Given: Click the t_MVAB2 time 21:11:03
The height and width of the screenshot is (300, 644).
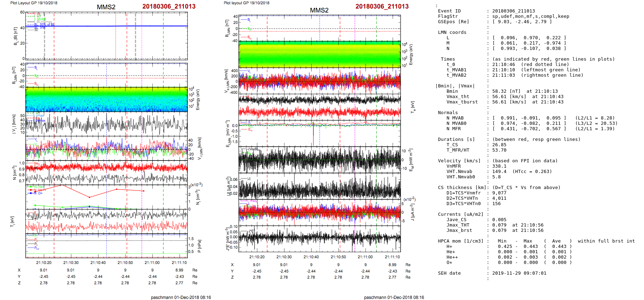Looking at the screenshot, I should [x=503, y=75].
